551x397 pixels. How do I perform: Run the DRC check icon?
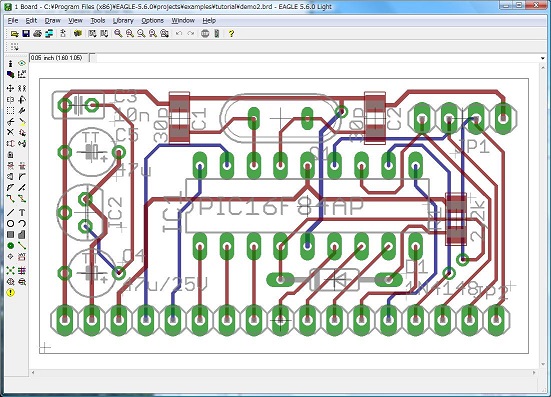[22, 281]
